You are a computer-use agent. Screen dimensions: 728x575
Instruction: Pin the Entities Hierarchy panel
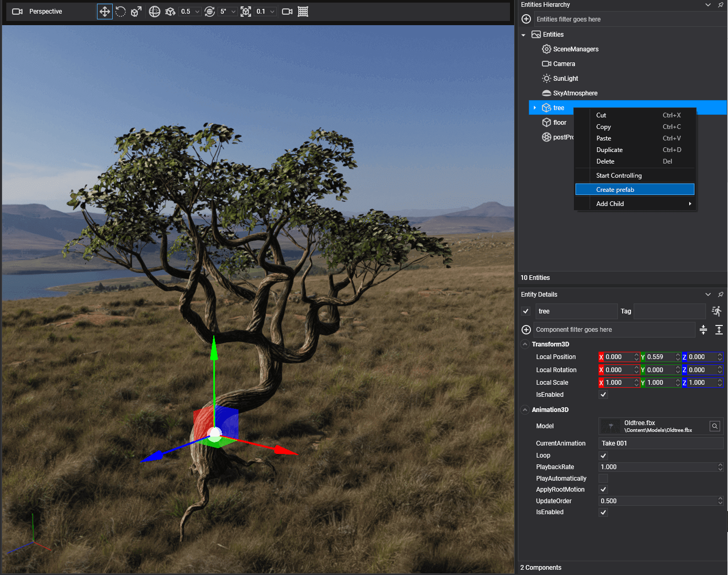[721, 5]
